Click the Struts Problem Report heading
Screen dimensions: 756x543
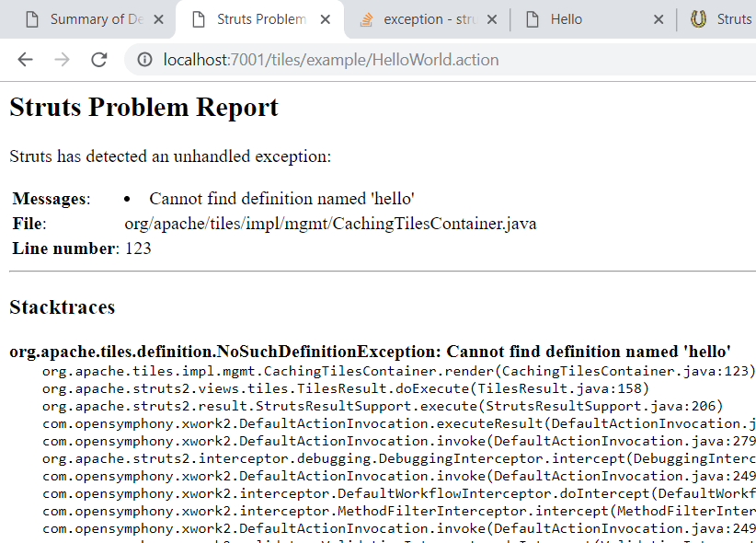click(143, 107)
